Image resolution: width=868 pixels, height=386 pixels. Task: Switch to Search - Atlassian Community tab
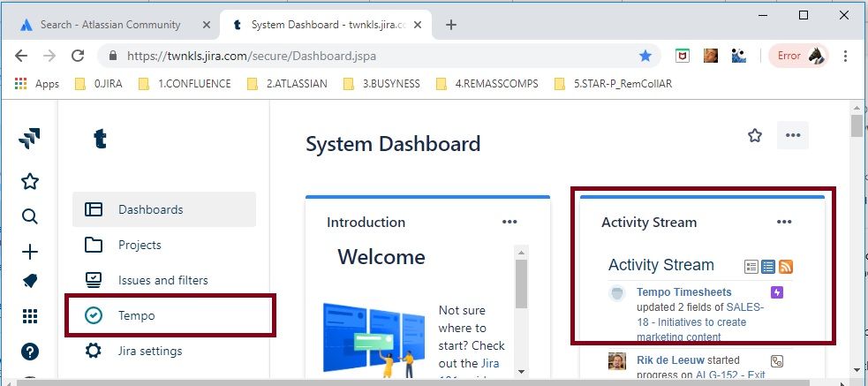tap(109, 25)
